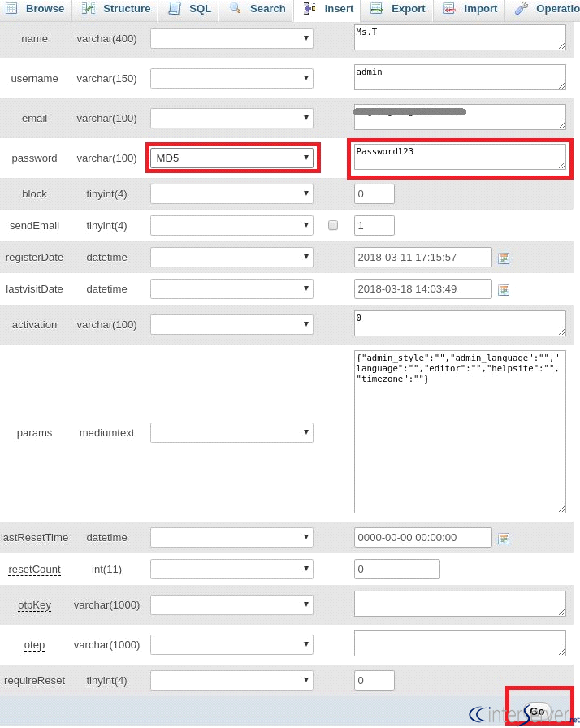The width and height of the screenshot is (580, 728).
Task: Open the Export tab
Action: [x=397, y=9]
